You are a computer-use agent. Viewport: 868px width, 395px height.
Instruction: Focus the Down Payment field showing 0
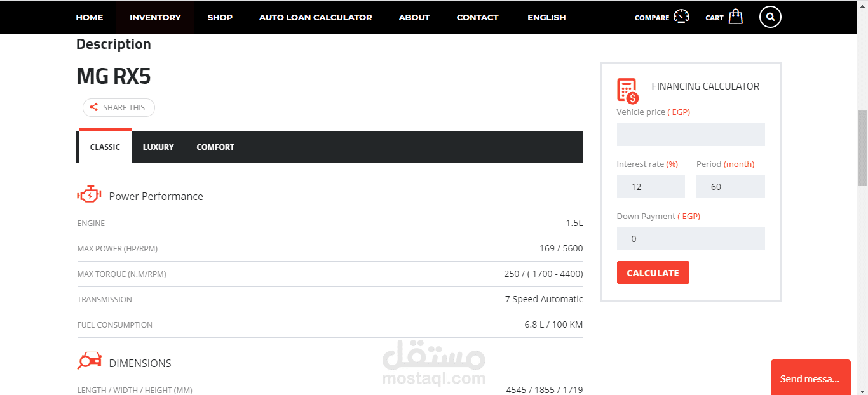[x=691, y=239]
